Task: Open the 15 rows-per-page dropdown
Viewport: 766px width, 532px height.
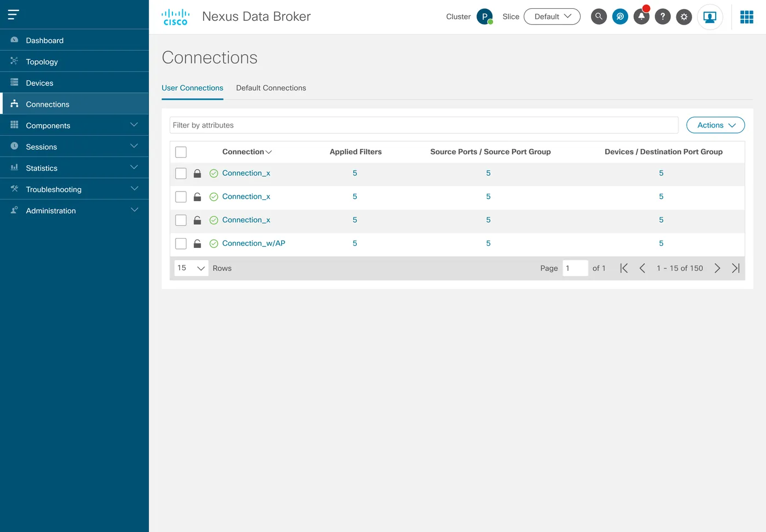Action: coord(191,268)
